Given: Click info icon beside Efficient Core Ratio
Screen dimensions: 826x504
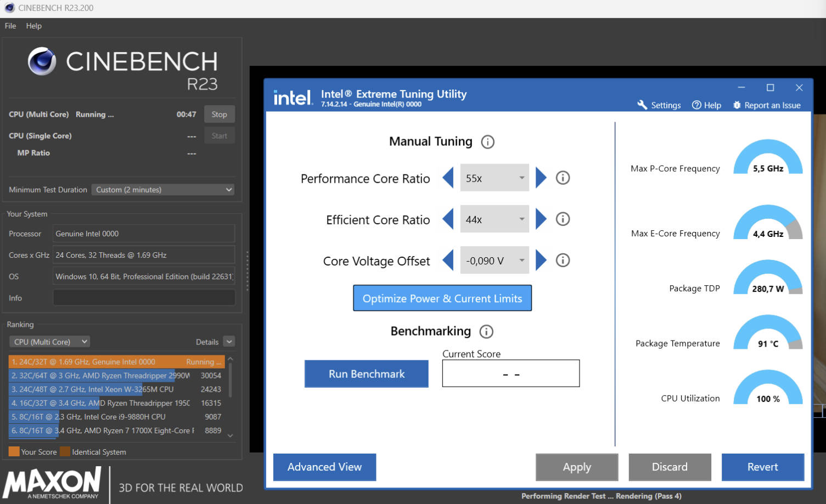Looking at the screenshot, I should (x=563, y=219).
